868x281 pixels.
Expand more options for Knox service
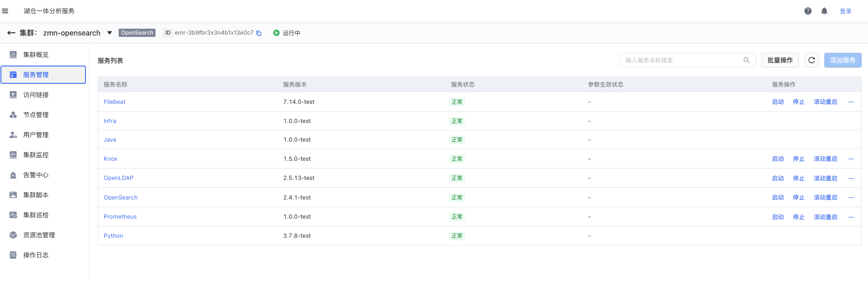(851, 159)
